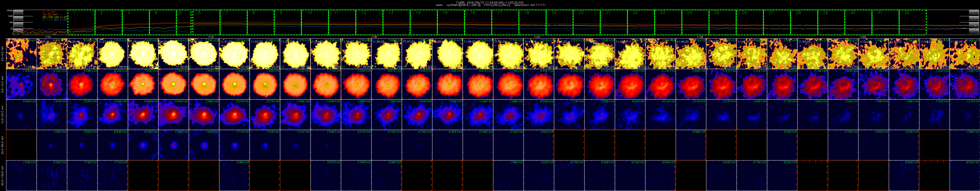Click the word clean in the header
Image resolution: width=980 pixels, height=191 pixels.
coord(439,5)
